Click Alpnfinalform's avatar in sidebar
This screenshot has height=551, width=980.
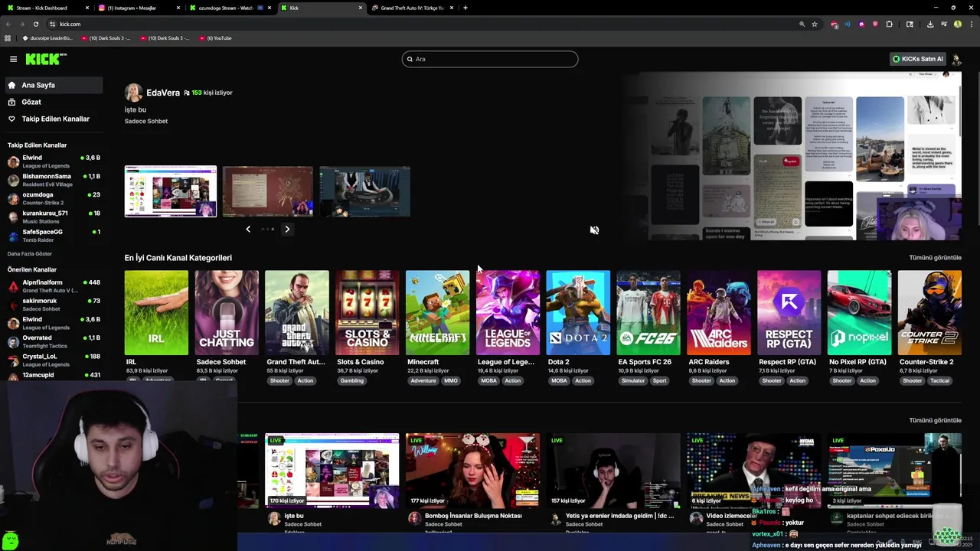click(x=13, y=286)
